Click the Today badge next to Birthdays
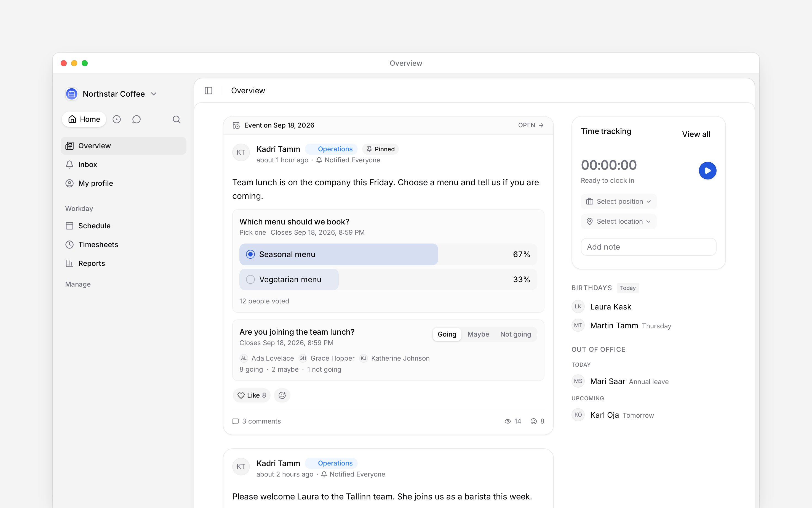Viewport: 812px width, 508px height. 627,288
